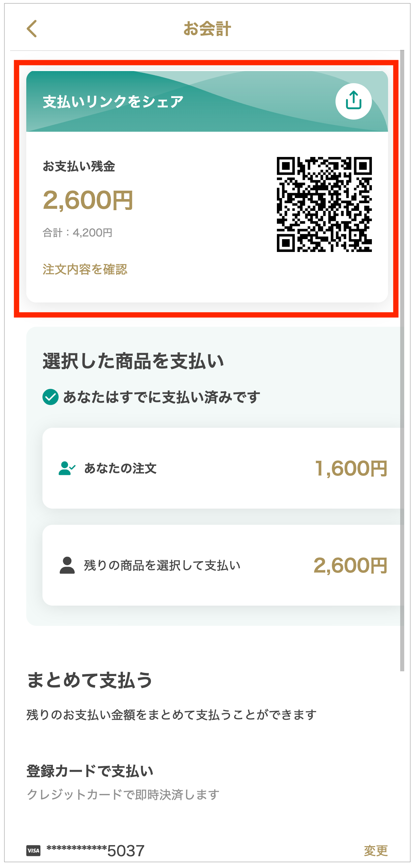Go back using the top-left chevron
Screen dimensions: 415x868
[32, 29]
